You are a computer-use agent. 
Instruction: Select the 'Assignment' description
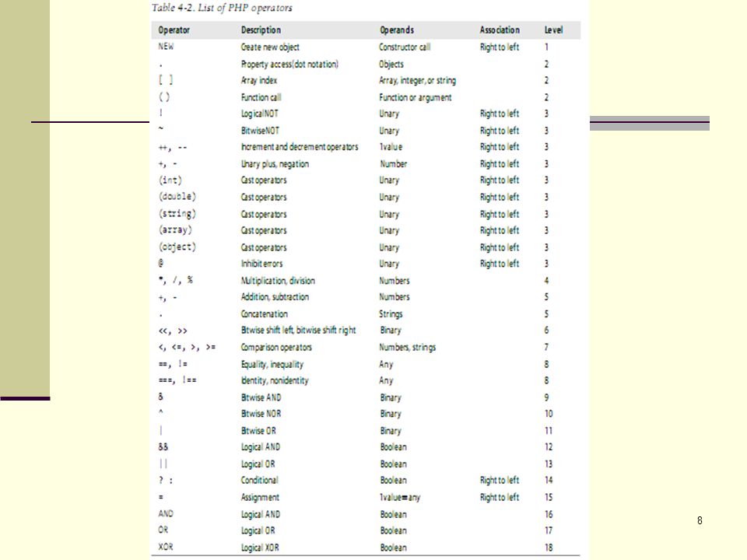[x=260, y=498]
